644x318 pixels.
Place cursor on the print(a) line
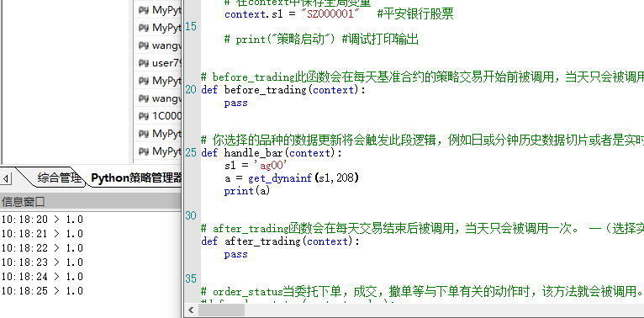pos(247,191)
